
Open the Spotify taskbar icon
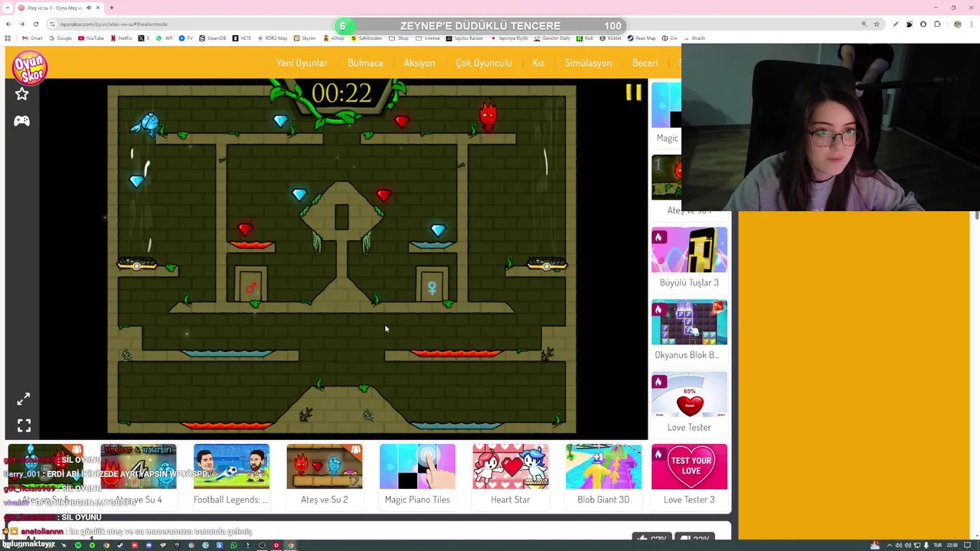78,546
